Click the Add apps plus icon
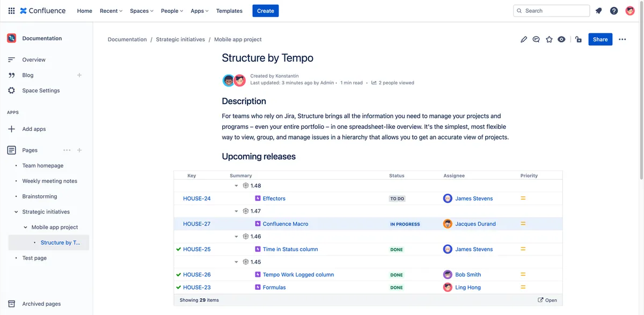This screenshot has height=315, width=644. point(11,129)
